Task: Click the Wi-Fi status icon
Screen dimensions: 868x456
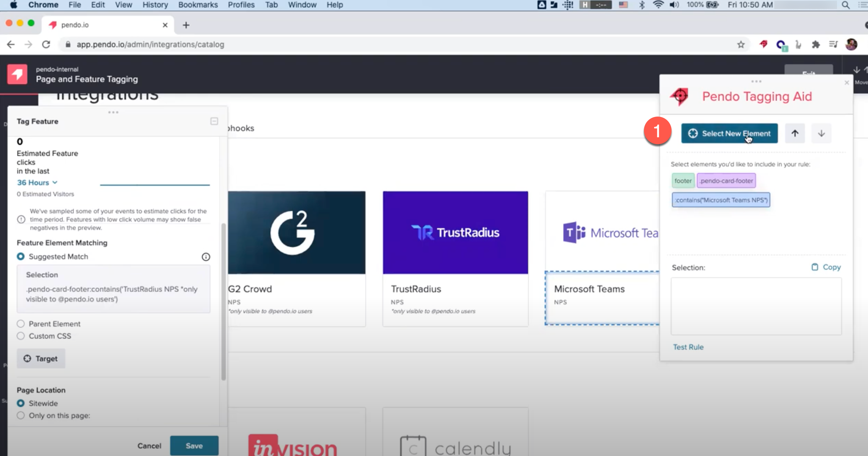Action: tap(658, 5)
